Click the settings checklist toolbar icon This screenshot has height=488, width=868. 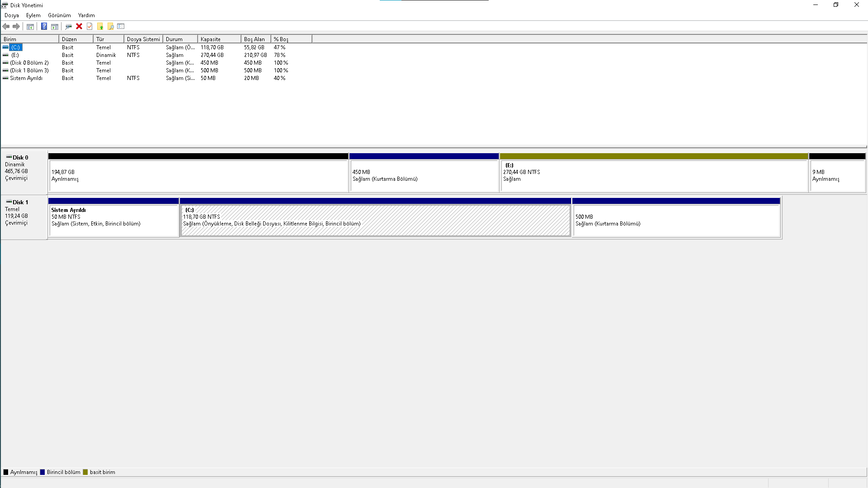pos(121,26)
